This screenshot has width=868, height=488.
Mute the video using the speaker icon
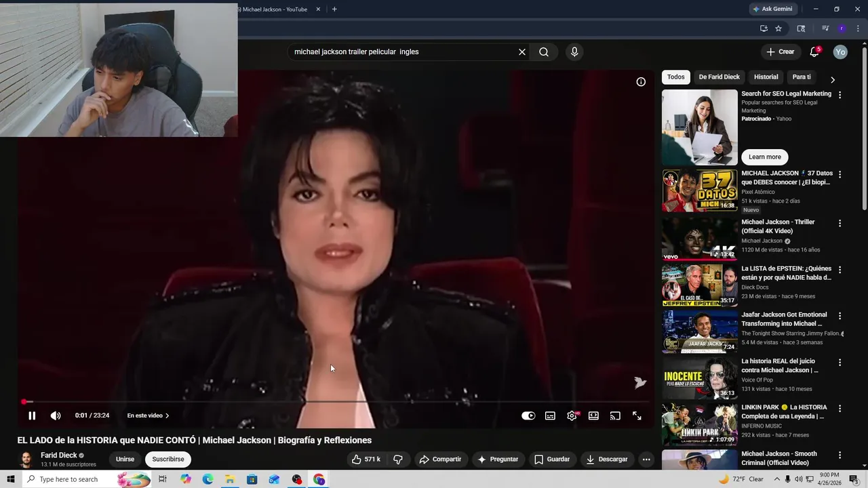(56, 415)
